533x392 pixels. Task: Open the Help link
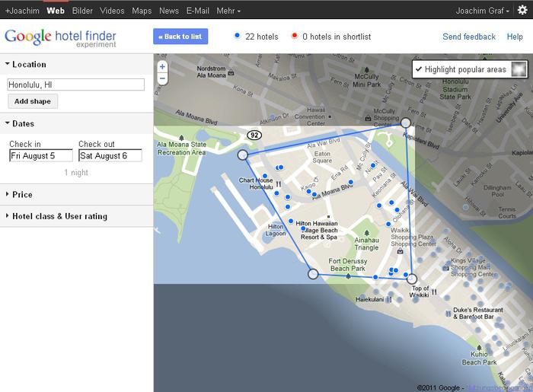point(515,37)
